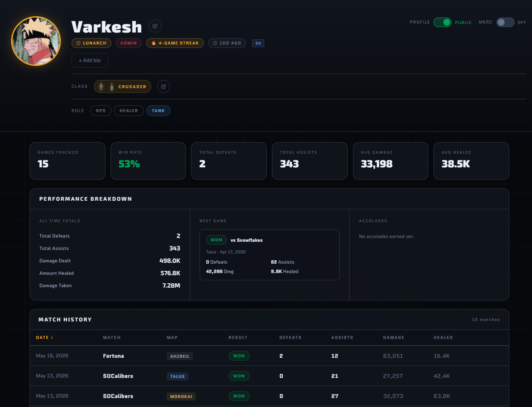Click the Damage Taken 7.28M value
Image resolution: width=532 pixels, height=407 pixels.
click(171, 285)
